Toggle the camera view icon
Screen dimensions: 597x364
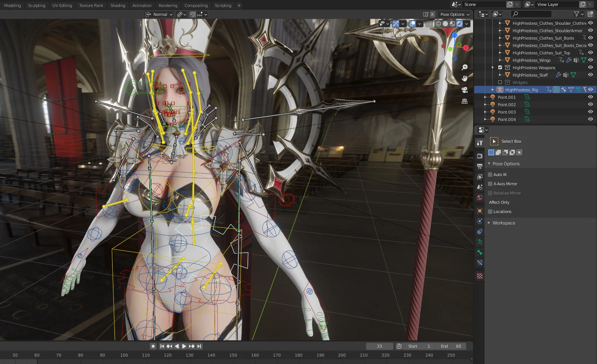click(465, 90)
